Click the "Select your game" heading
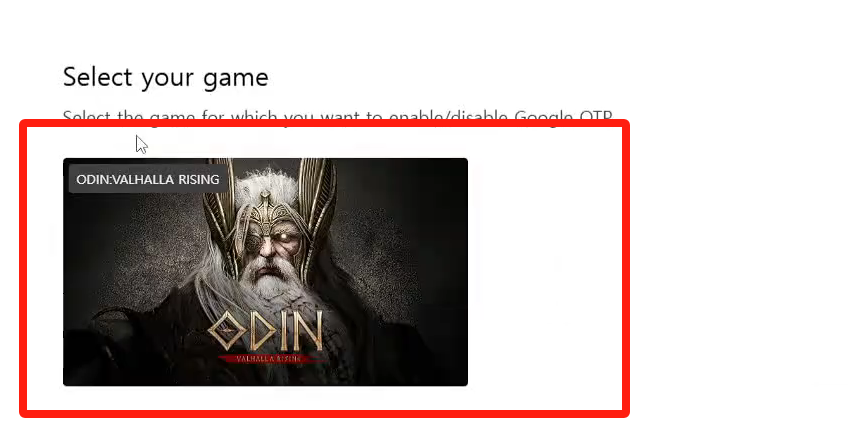848x436 pixels. click(x=165, y=77)
